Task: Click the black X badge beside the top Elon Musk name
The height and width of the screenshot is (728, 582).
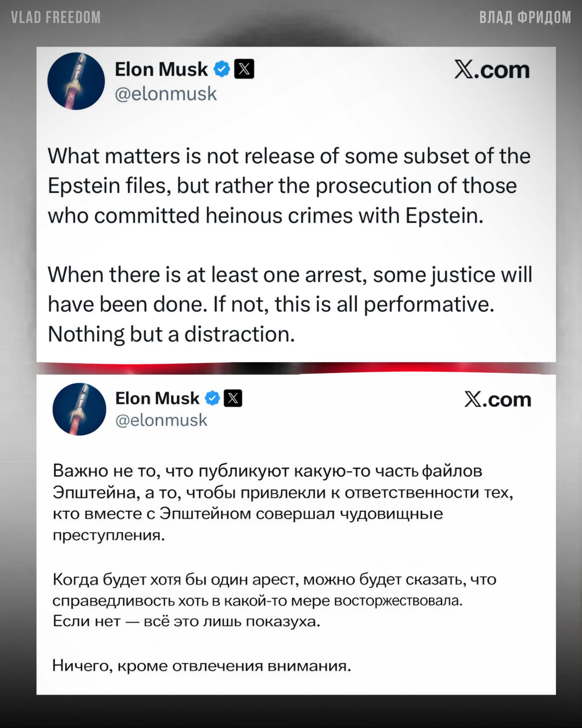Action: [x=244, y=69]
